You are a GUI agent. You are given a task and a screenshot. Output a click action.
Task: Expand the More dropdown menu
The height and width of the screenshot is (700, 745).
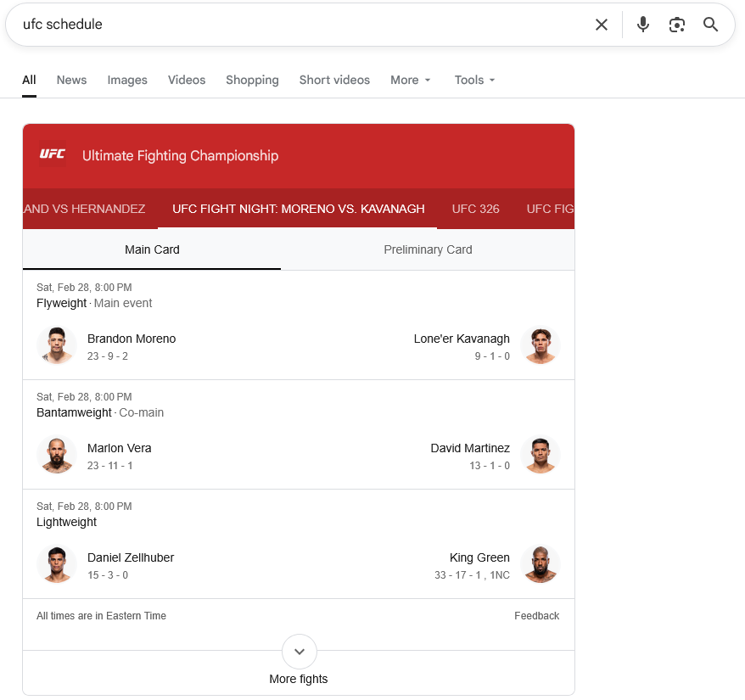[411, 80]
